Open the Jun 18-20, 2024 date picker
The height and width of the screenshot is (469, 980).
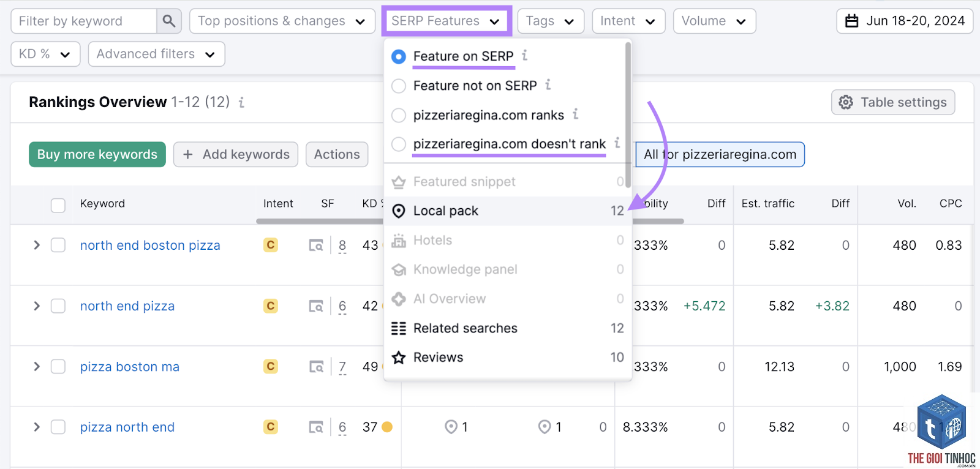(x=905, y=21)
